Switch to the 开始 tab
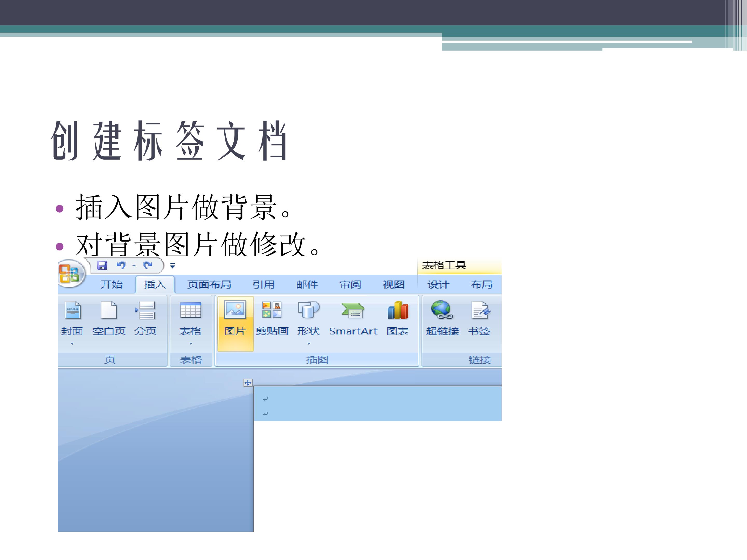The width and height of the screenshot is (747, 560). pos(112,285)
